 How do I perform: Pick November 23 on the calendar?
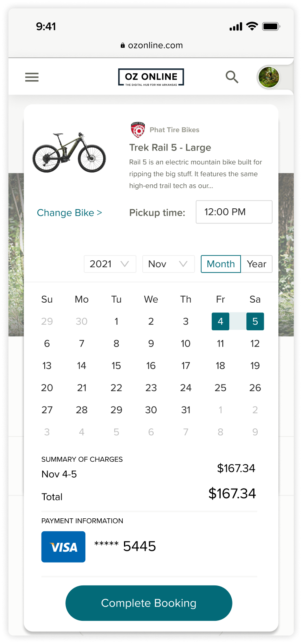pos(151,388)
